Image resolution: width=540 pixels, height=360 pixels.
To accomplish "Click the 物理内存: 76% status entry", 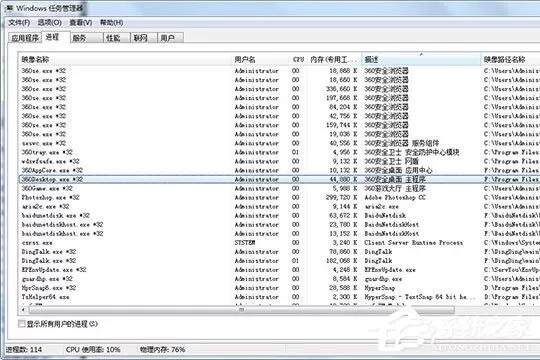I will point(162,349).
